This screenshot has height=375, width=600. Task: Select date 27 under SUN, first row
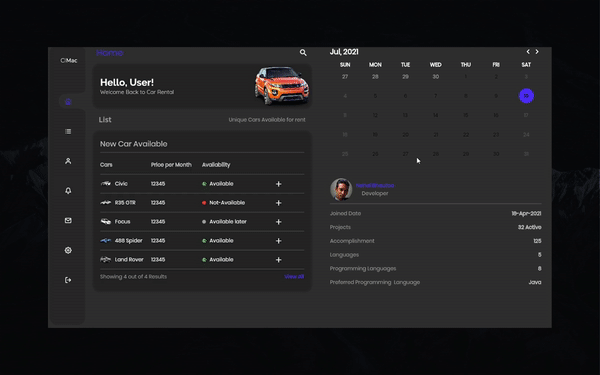click(x=345, y=77)
